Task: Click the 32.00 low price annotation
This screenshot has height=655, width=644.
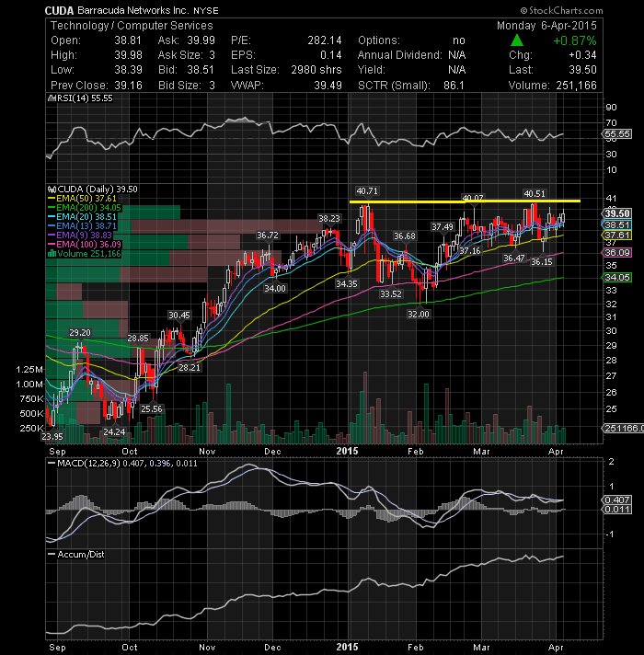Action: [x=419, y=314]
